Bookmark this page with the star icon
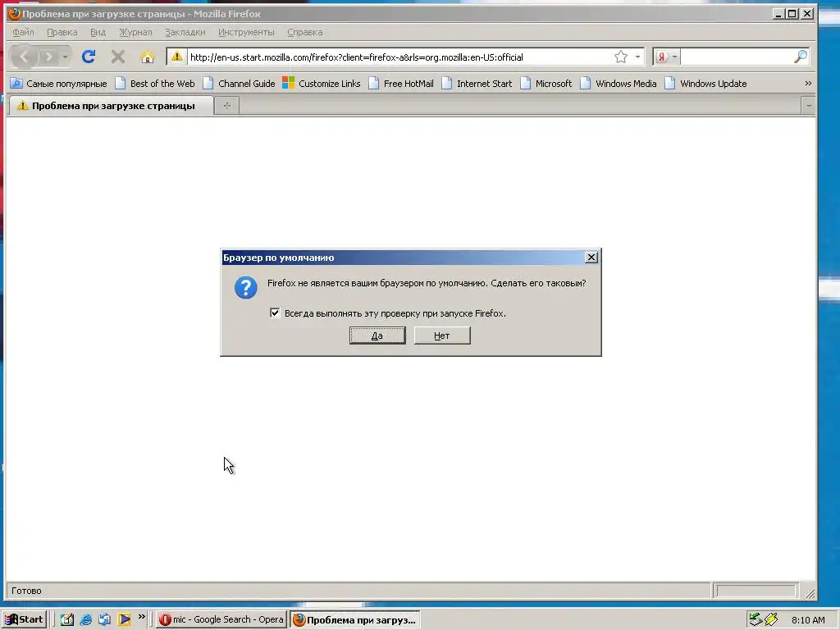Image resolution: width=840 pixels, height=630 pixels. 621,57
